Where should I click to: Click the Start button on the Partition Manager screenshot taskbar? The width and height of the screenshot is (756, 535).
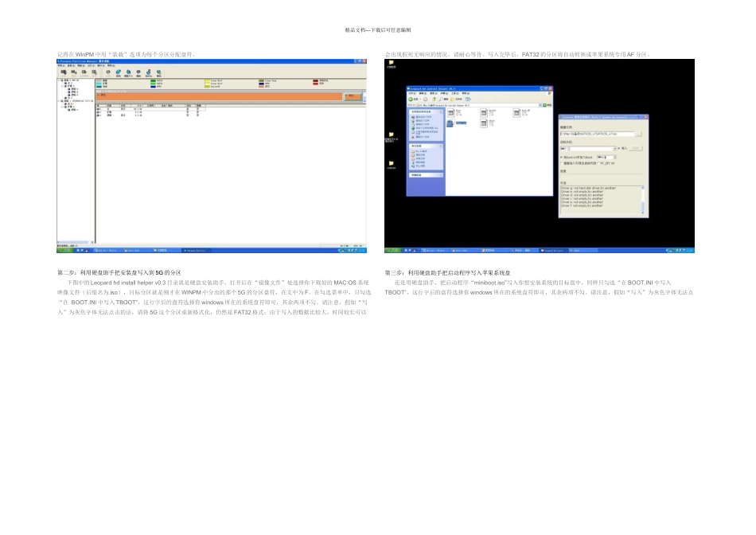click(65, 250)
